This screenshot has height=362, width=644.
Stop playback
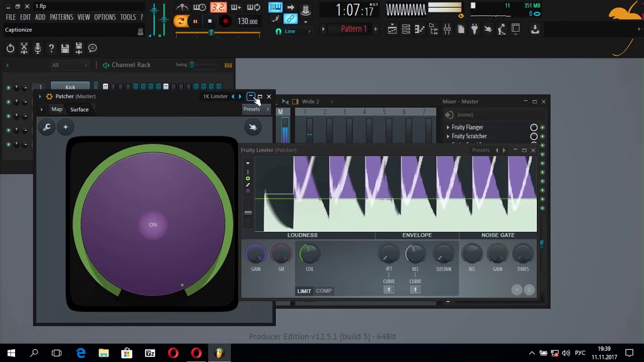coord(210,21)
